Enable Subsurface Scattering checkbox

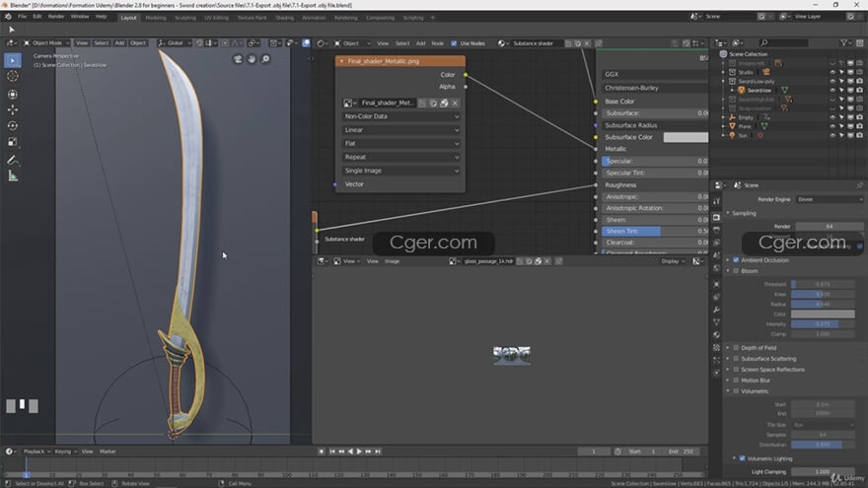tap(736, 359)
